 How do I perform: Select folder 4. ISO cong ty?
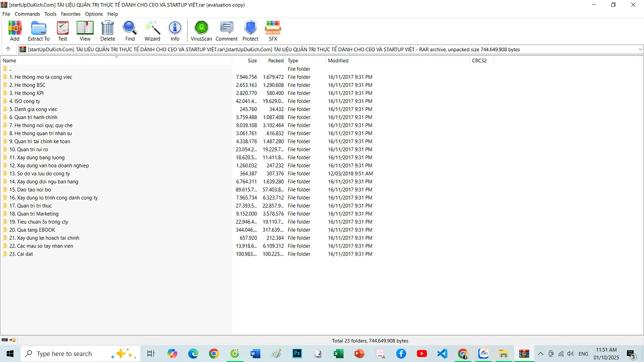pyautogui.click(x=25, y=101)
